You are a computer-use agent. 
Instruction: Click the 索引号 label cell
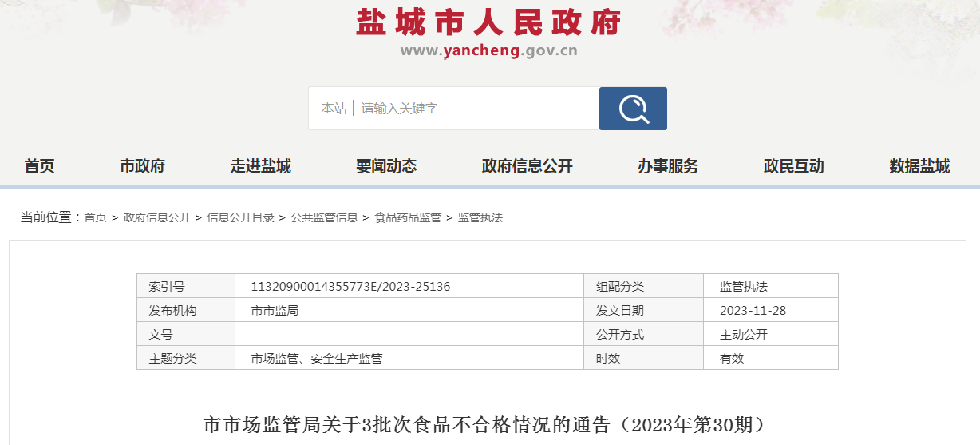186,286
